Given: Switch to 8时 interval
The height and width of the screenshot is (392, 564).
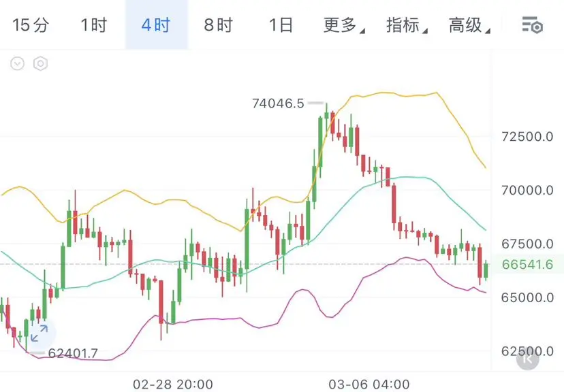Looking at the screenshot, I should click(x=219, y=25).
